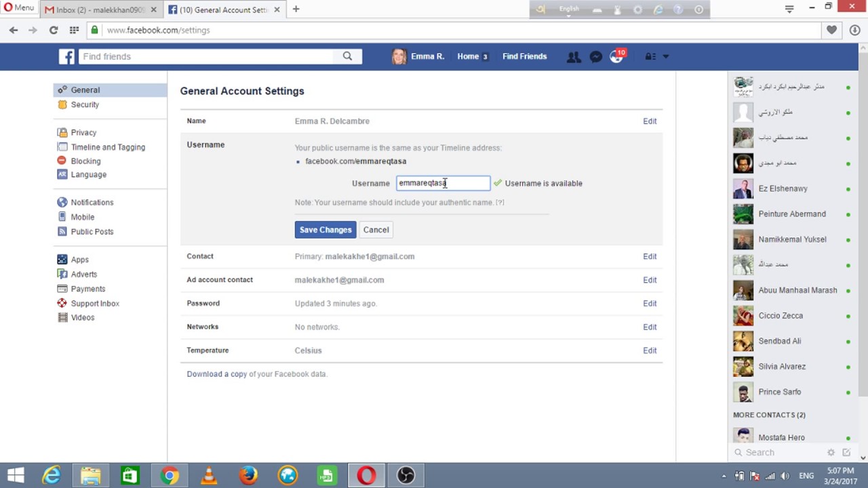The image size is (868, 488).
Task: Click Cancel button for username edit
Action: tap(376, 230)
